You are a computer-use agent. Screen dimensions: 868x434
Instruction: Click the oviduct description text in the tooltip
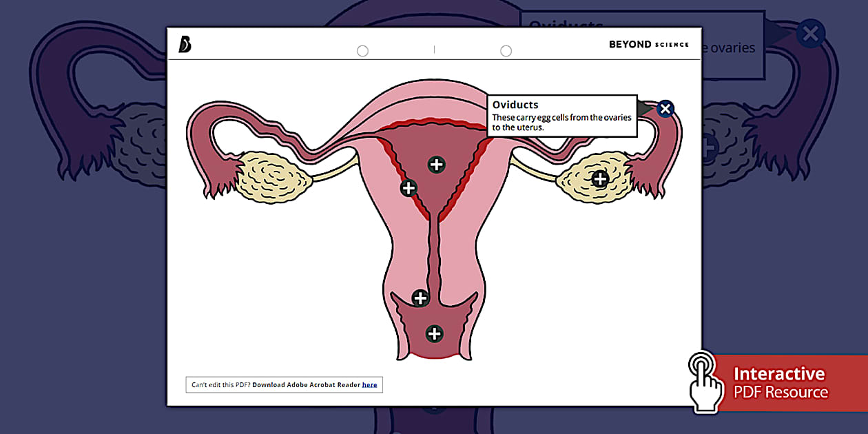click(561, 122)
